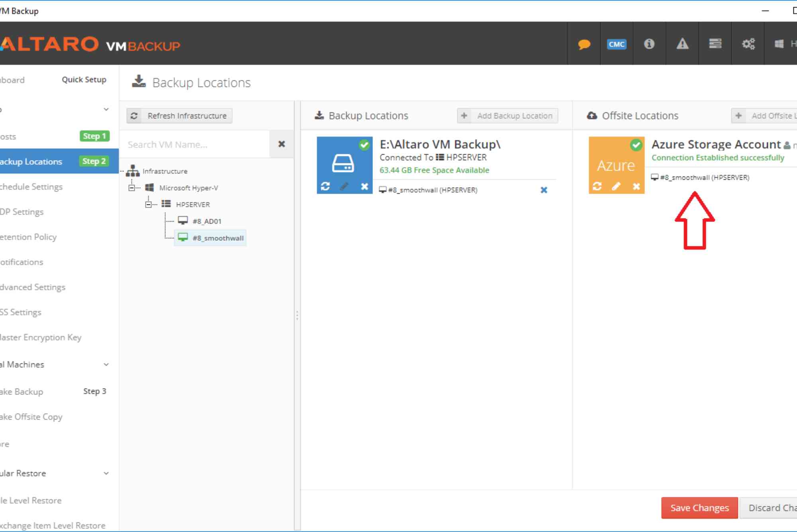
Task: Expand the Virtual Machines sidebar section
Action: (106, 364)
